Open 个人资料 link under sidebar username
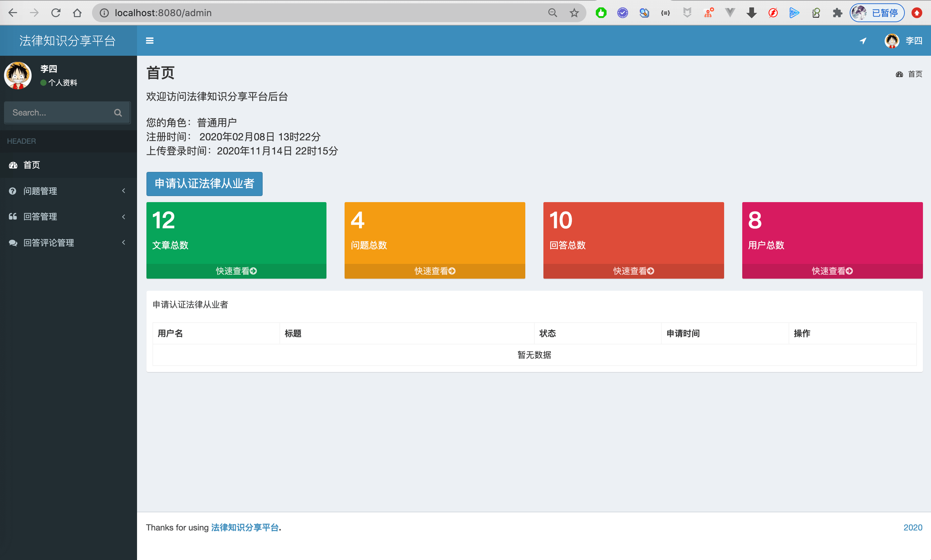Image resolution: width=931 pixels, height=560 pixels. coord(63,83)
